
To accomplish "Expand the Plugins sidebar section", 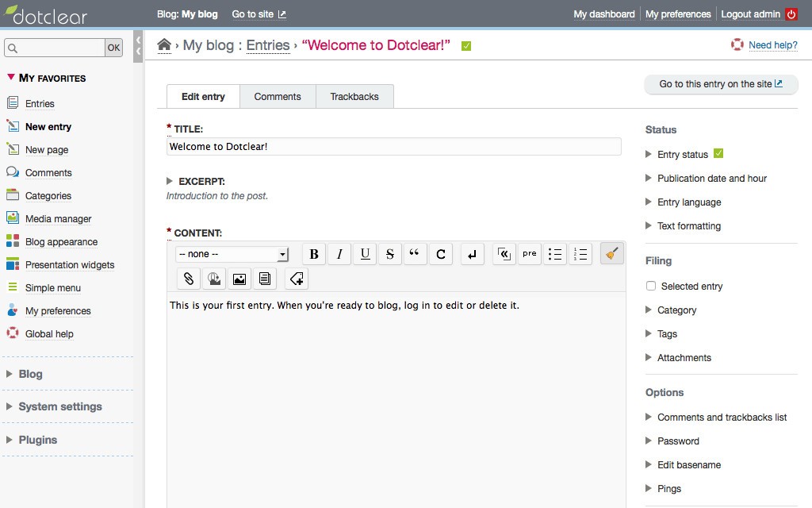I will 37,440.
